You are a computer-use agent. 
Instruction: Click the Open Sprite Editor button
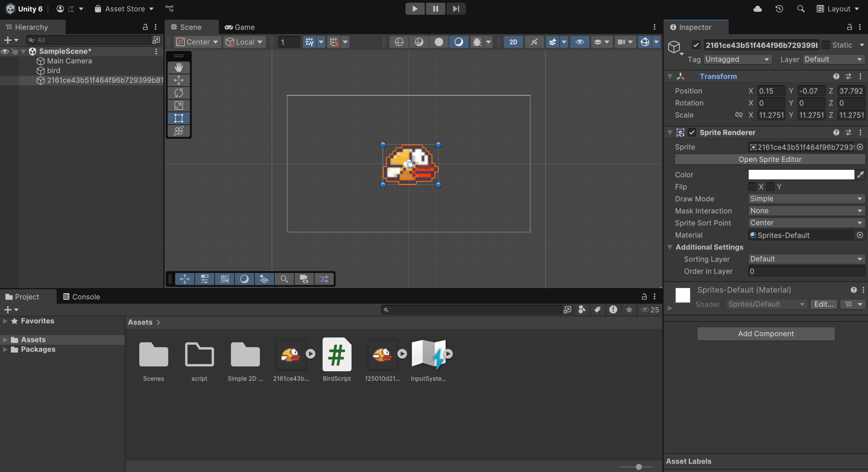point(769,159)
